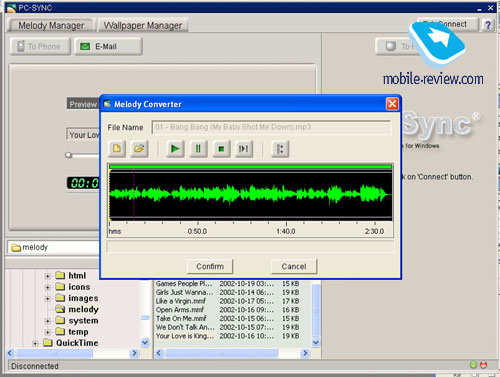Image resolution: width=500 pixels, height=377 pixels.
Task: Click the folder tree scroll down arrow
Action: pos(145,342)
